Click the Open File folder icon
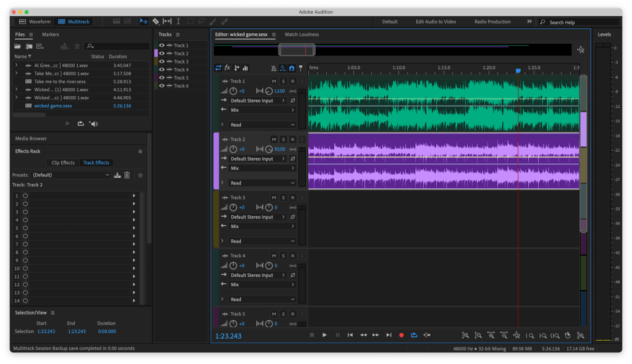 tap(17, 46)
